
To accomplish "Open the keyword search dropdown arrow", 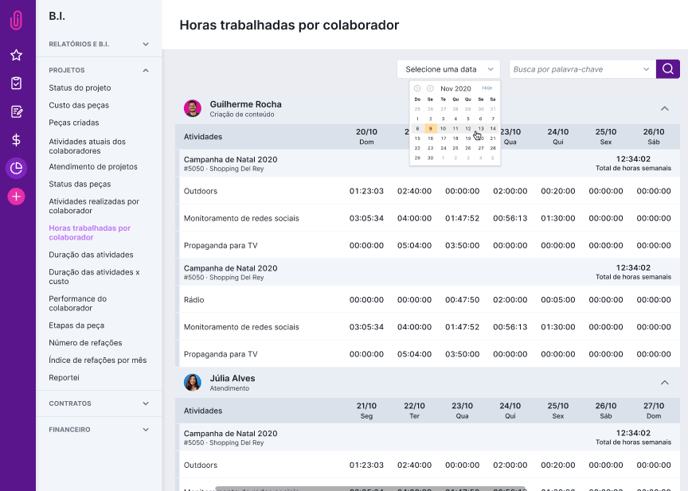I will (646, 69).
